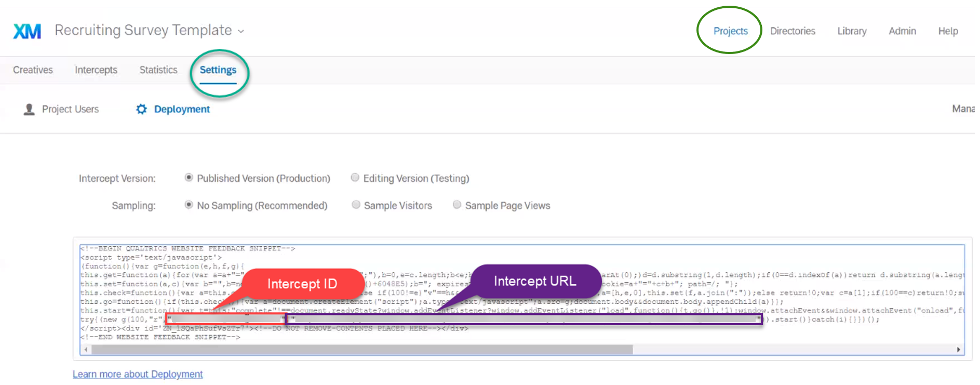
Task: Click the Sampling label
Action: pyautogui.click(x=133, y=206)
